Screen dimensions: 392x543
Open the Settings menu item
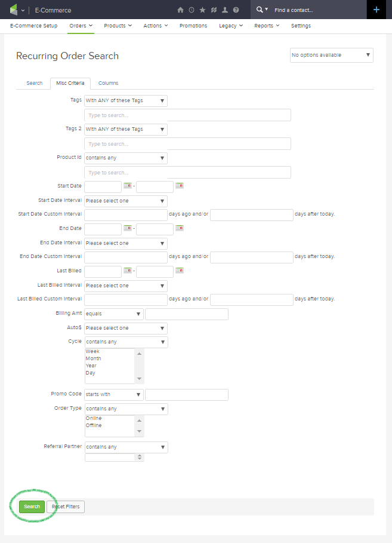301,26
